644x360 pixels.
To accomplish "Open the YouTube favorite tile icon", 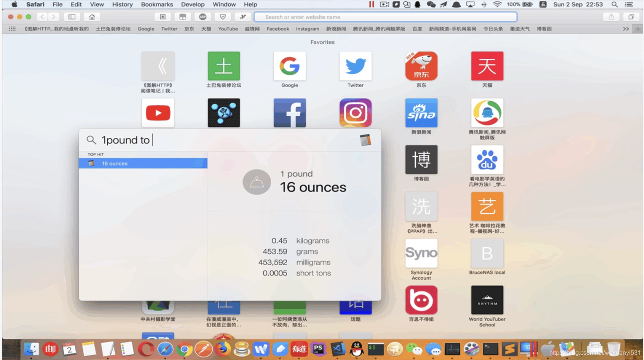I will [x=158, y=113].
